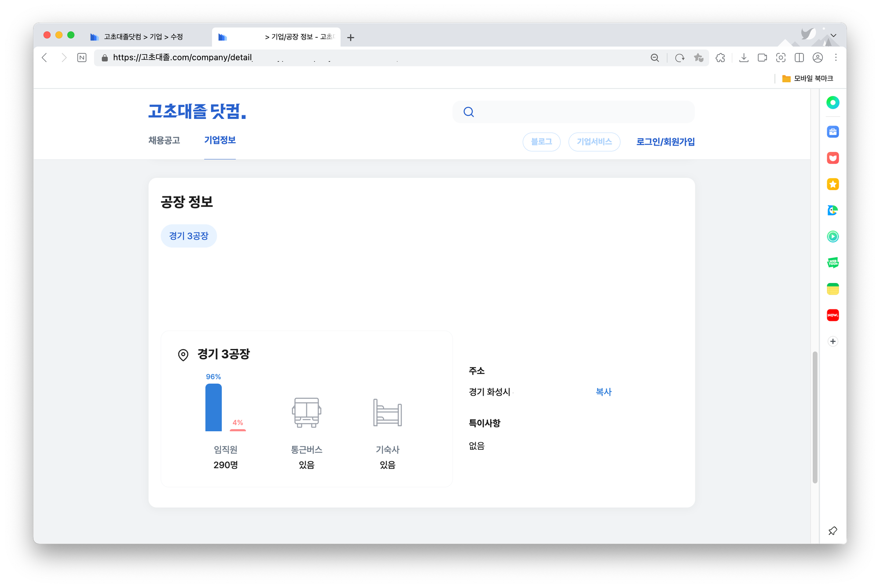Select the 기업정보 navigation tab

click(x=220, y=140)
